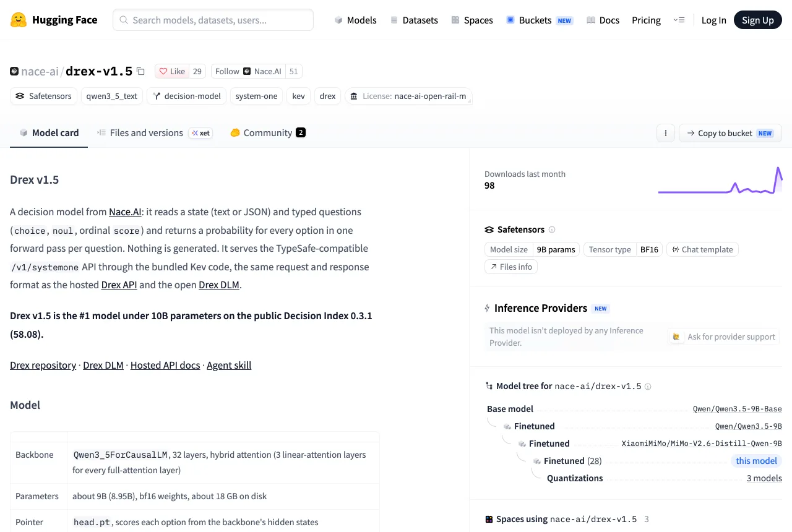Viewport: 792px width, 532px height.
Task: Focus the search models input field
Action: point(213,20)
